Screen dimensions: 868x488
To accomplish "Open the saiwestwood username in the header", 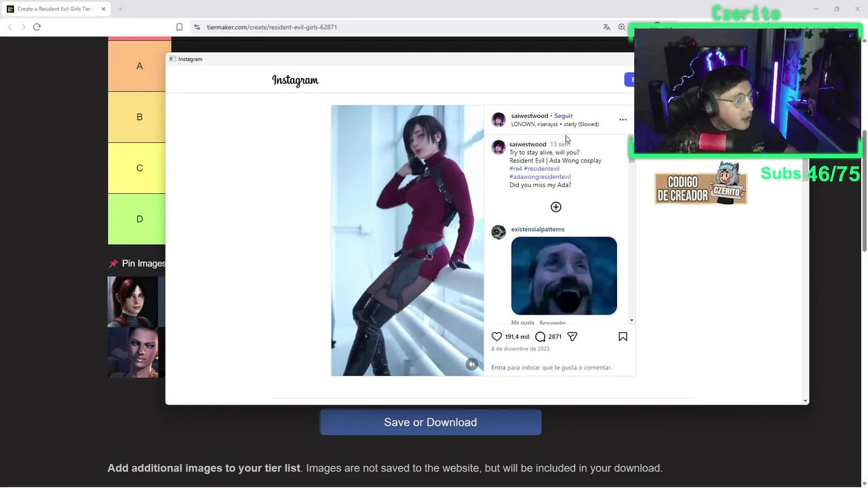I will point(530,116).
